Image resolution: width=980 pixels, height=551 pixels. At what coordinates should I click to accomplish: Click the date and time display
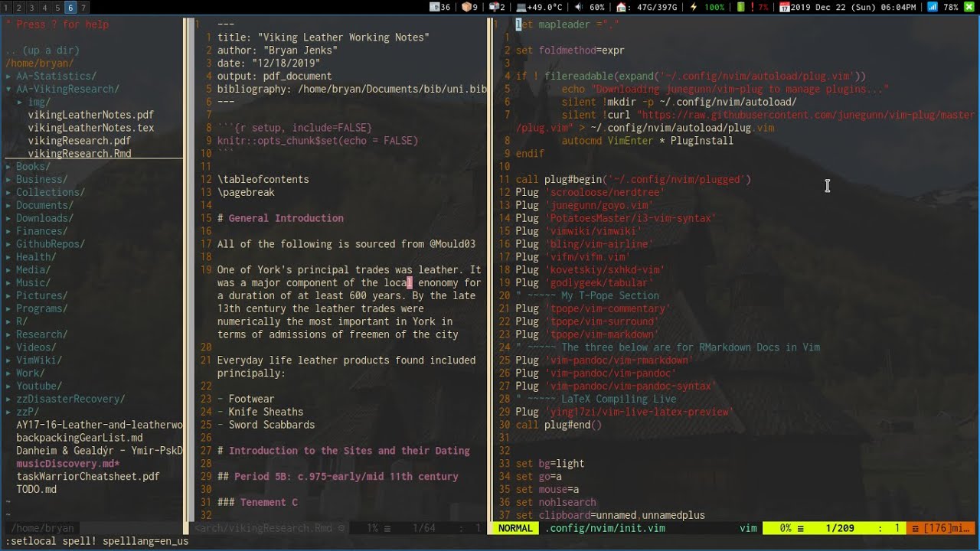coord(853,7)
